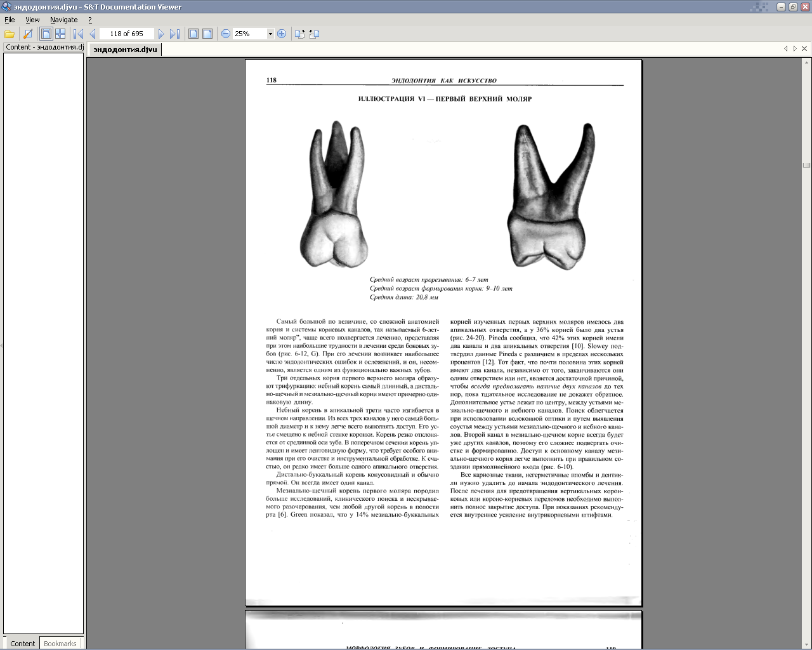Toggle thumbnail grid view mode
812x650 pixels.
coord(60,34)
